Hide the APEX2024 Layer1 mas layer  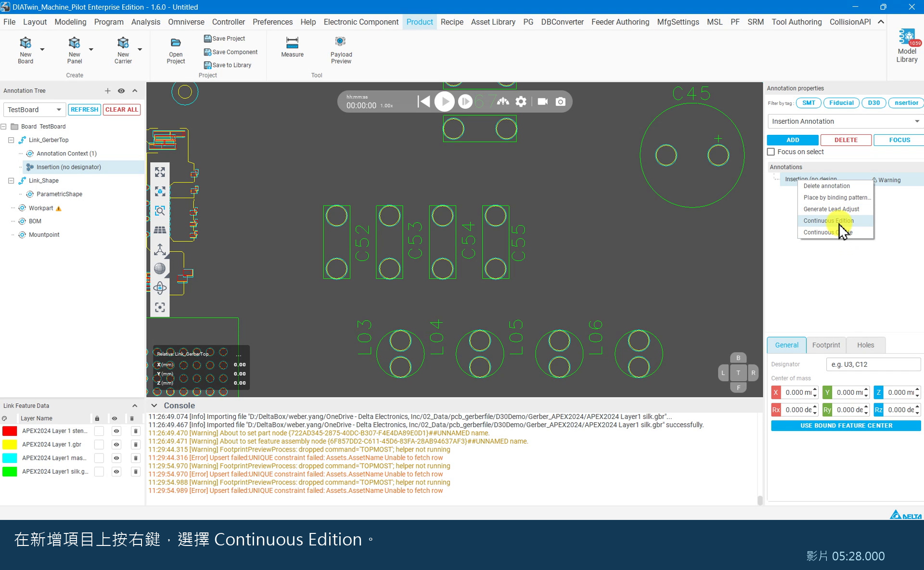(116, 458)
